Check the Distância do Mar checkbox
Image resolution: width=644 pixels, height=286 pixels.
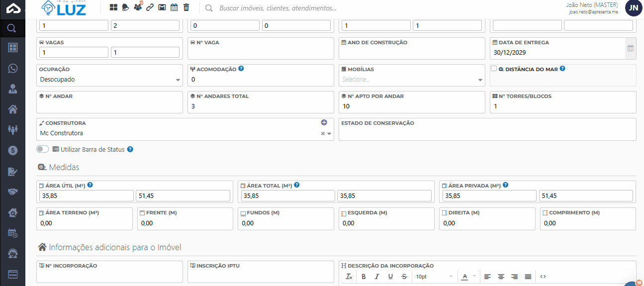tap(494, 69)
